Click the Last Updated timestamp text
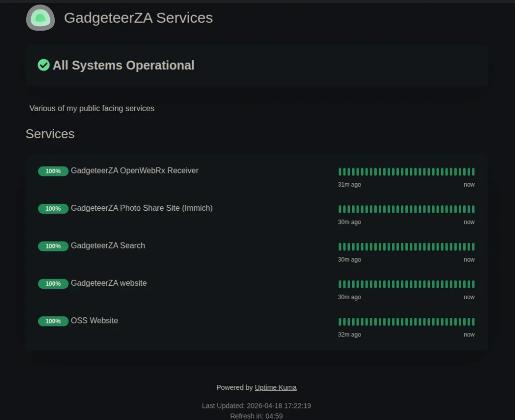Screen dimensions: 515x420 256,406
